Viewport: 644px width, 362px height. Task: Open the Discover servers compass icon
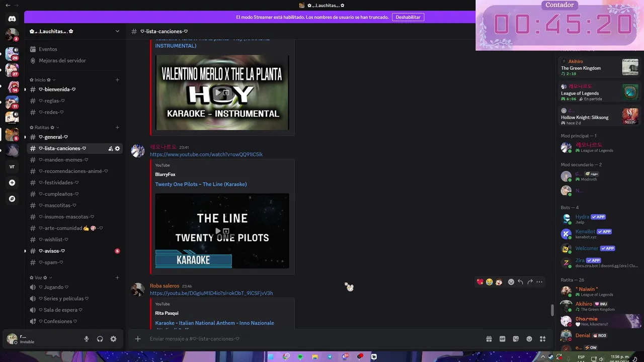coord(12,199)
